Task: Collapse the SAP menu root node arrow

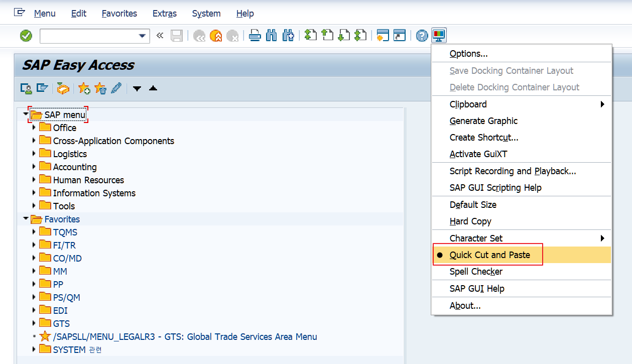Action: 25,114
